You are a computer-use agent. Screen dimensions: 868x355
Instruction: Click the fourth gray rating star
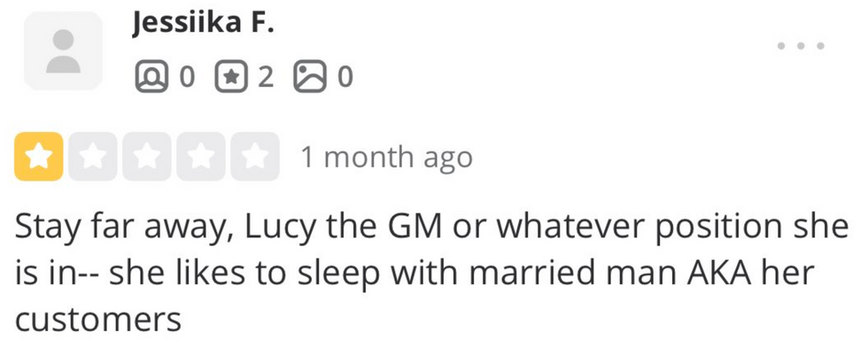click(x=201, y=157)
